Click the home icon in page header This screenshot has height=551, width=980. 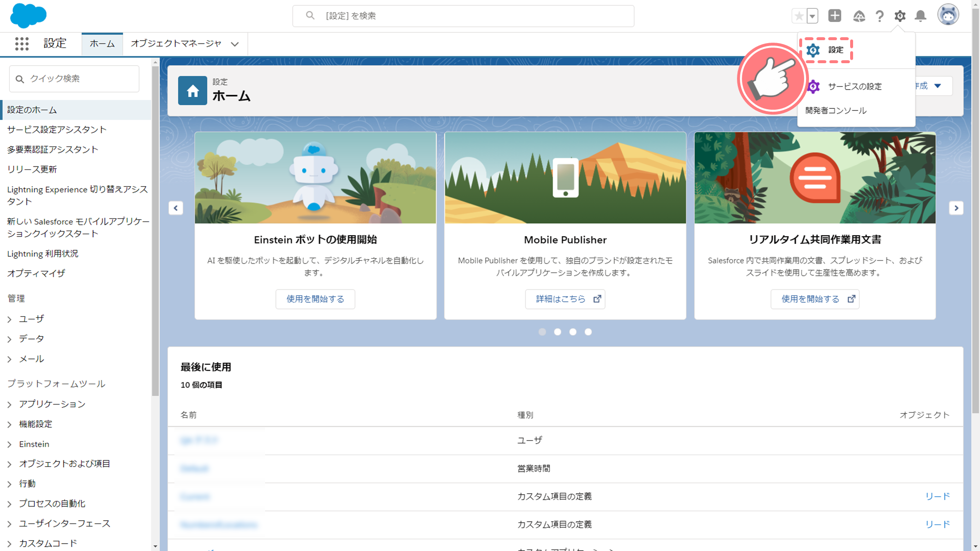[193, 91]
